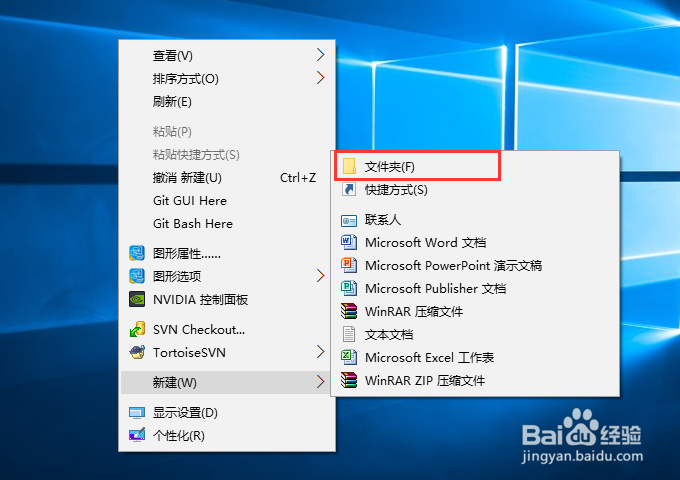Click the NVIDIA logo icon

137,299
